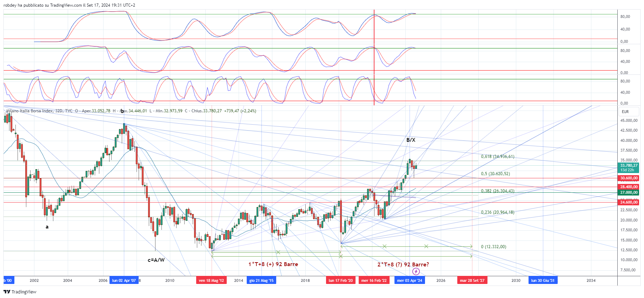Select the '1°T+8 (+) 92 Barre' annotation
The width and height of the screenshot is (644, 298).
[273, 264]
